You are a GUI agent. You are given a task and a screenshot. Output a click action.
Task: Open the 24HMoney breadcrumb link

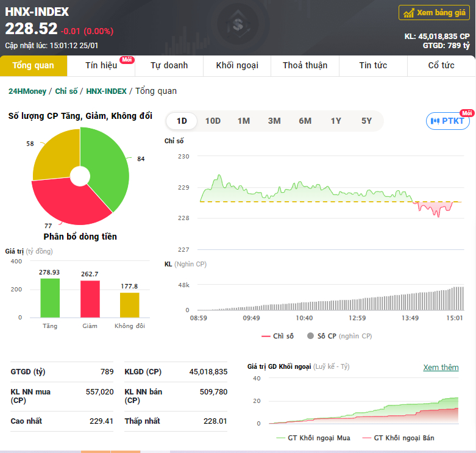[x=27, y=91]
